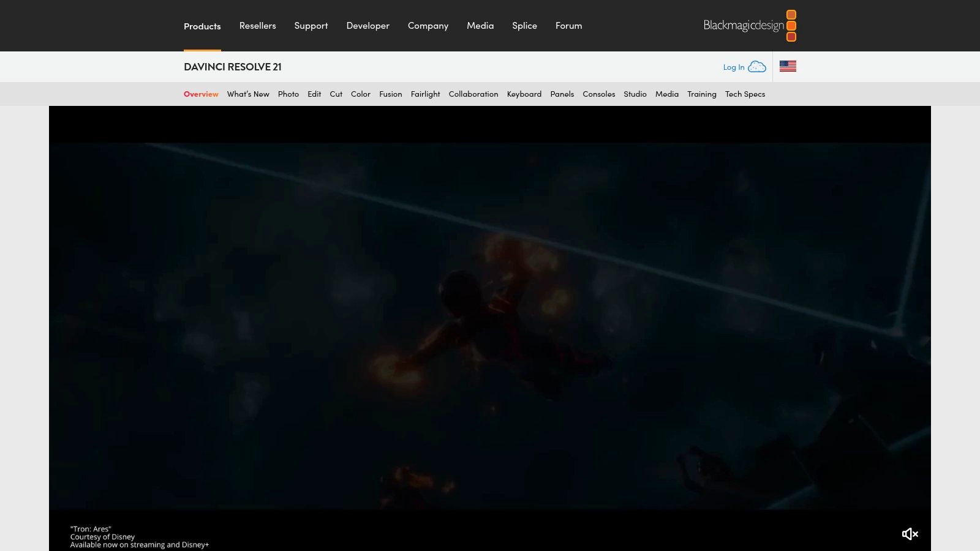Click the Courtesy of Disney credit text
The width and height of the screenshot is (980, 551).
tap(102, 537)
